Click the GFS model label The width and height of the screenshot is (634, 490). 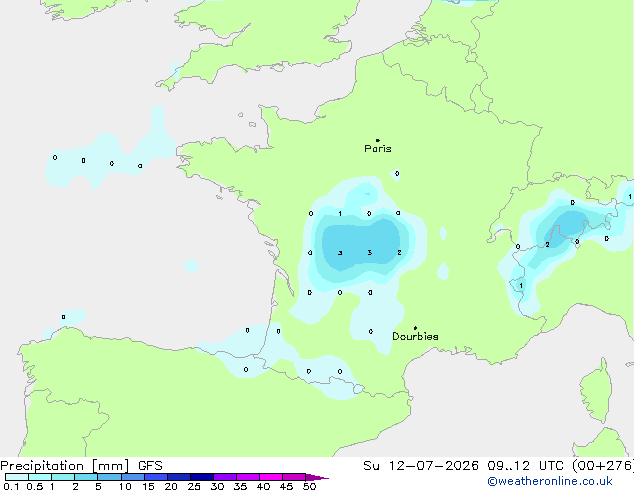(x=150, y=466)
